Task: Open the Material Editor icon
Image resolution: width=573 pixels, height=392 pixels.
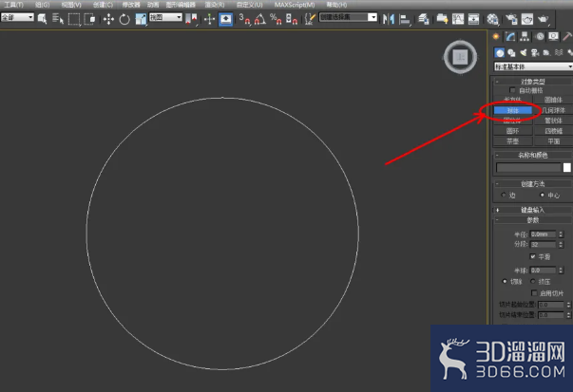Action: point(492,19)
